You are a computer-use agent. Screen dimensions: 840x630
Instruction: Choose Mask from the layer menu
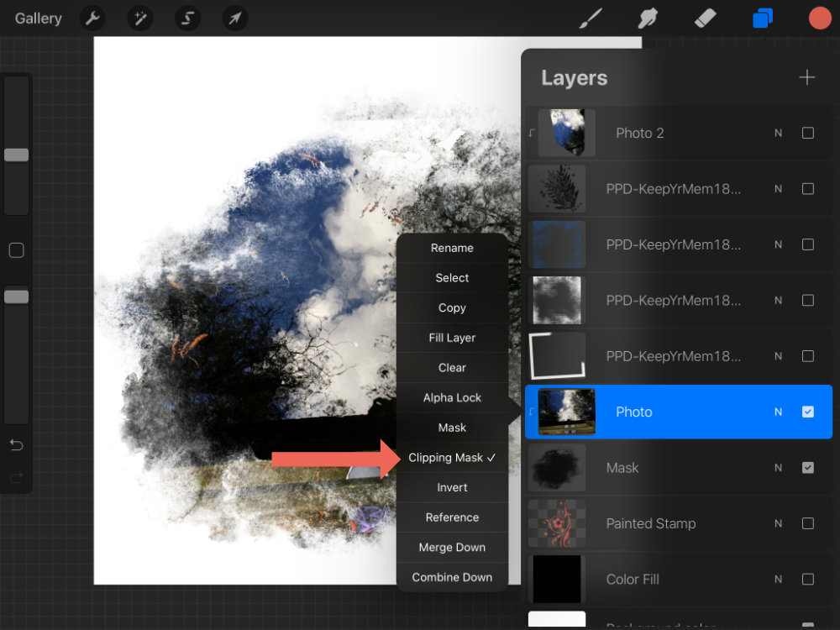452,428
